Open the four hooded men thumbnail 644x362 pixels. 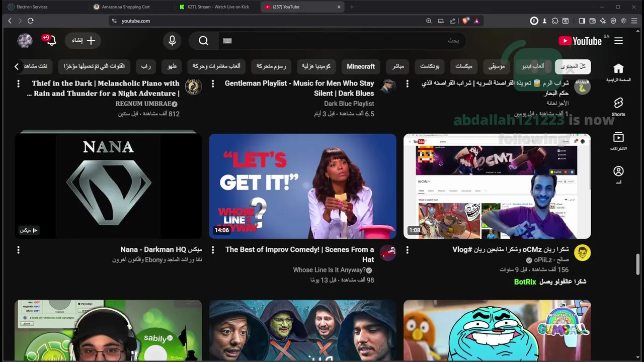pos(303,330)
